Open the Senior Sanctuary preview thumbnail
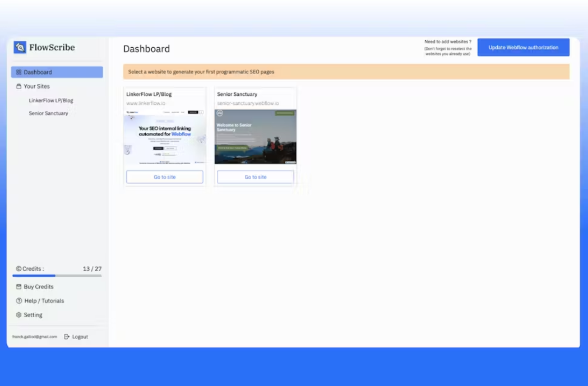The width and height of the screenshot is (588, 386). [x=256, y=137]
